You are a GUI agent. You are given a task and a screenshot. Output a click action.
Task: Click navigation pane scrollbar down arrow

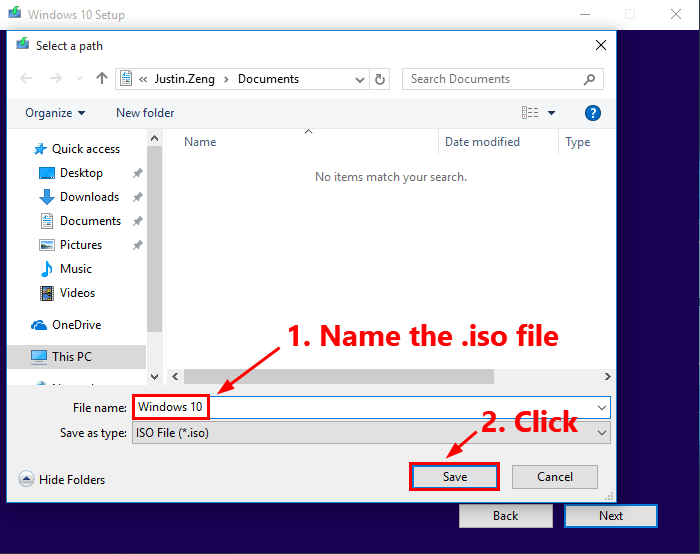[154, 376]
